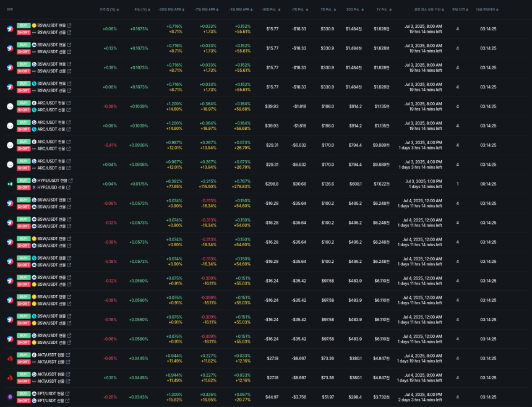Viewport: 532px width, 407px height.
Task: Click AKT logo in the +0.10% gap row
Action: pos(10,377)
